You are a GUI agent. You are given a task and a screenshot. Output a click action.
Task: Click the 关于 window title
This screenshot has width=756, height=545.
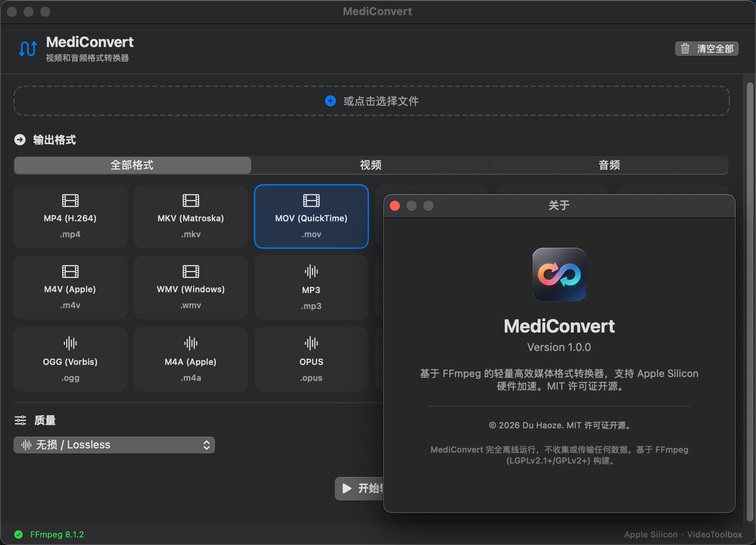[559, 205]
